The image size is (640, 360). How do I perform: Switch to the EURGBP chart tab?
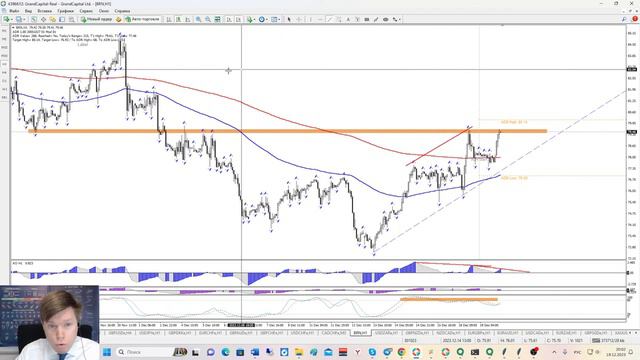(479, 333)
